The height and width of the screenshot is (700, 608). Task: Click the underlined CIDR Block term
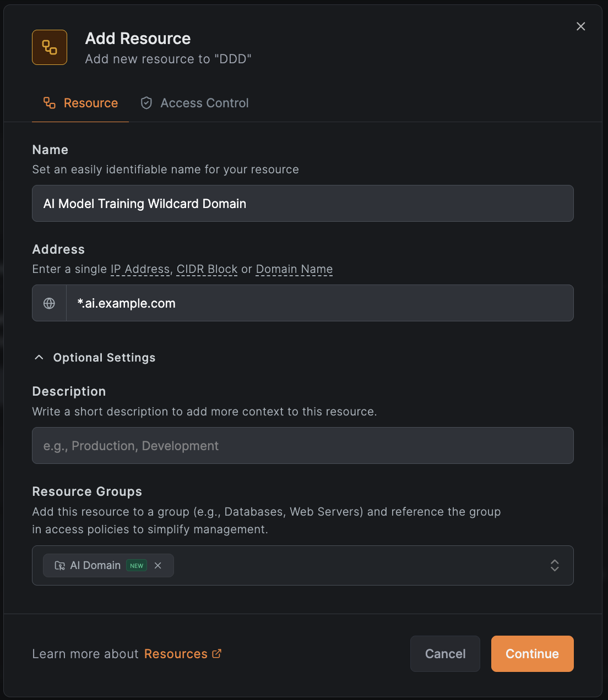pos(207,269)
